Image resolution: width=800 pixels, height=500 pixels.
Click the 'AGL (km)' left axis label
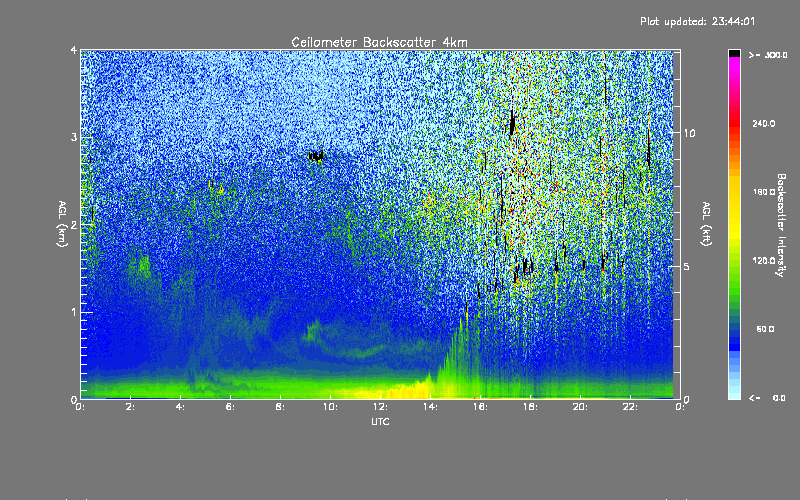(x=62, y=224)
